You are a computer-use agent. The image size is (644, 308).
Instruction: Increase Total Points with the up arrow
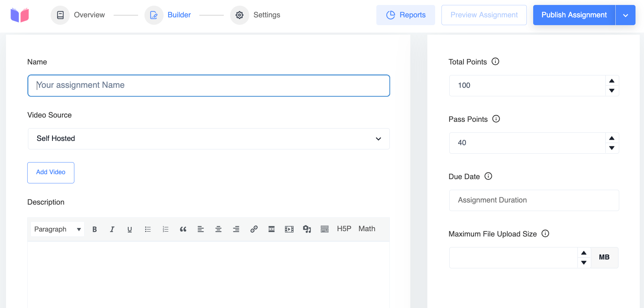[611, 81]
